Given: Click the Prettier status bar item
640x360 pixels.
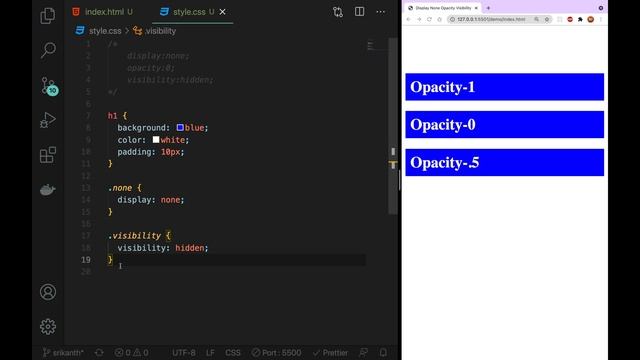Looking at the screenshot, I should coord(331,353).
